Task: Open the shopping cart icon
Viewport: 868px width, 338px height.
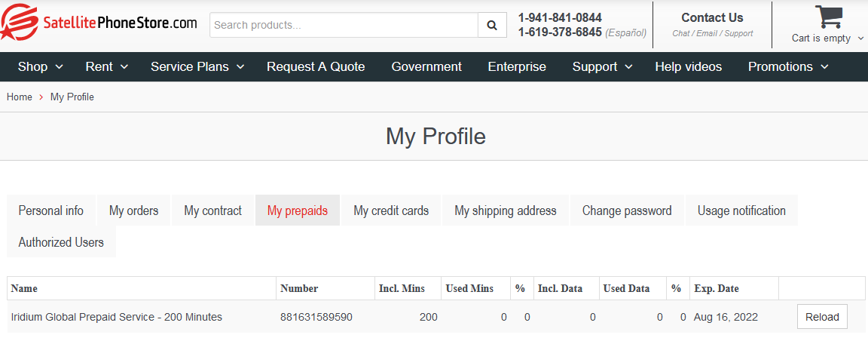Action: 828,17
